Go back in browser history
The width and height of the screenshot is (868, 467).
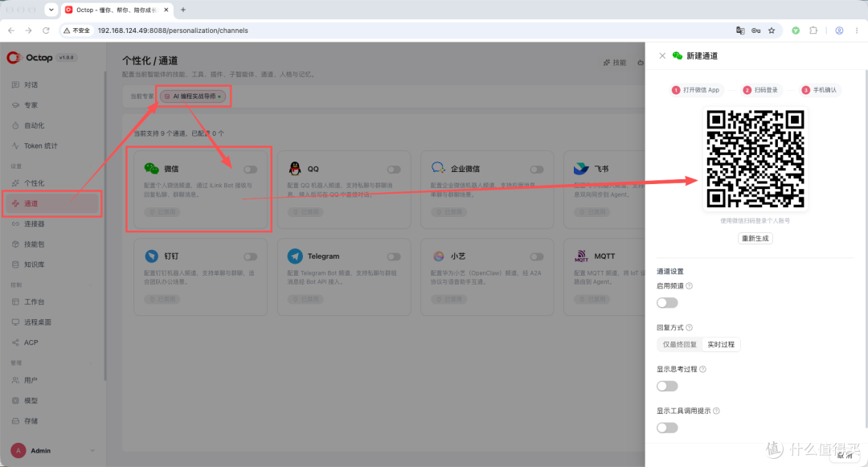(11, 31)
